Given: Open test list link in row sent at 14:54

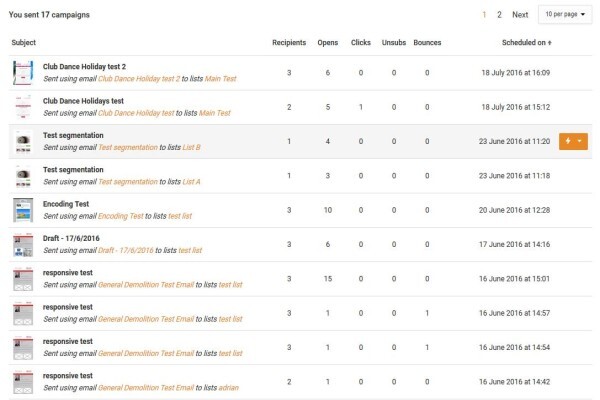Looking at the screenshot, I should coord(230,354).
